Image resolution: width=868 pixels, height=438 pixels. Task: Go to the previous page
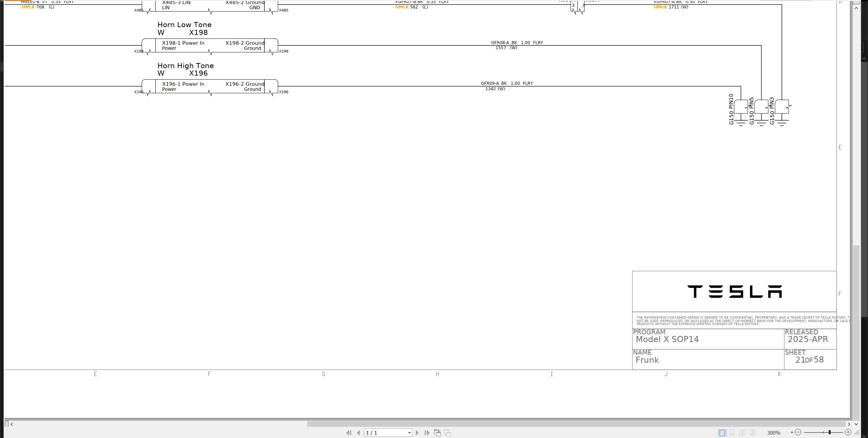(358, 433)
